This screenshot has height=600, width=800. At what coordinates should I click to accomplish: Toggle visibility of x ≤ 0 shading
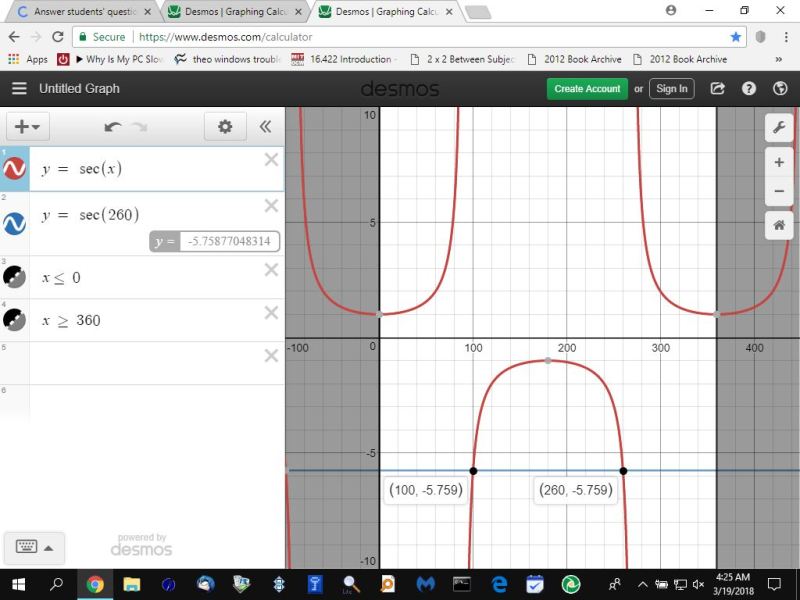tap(14, 277)
